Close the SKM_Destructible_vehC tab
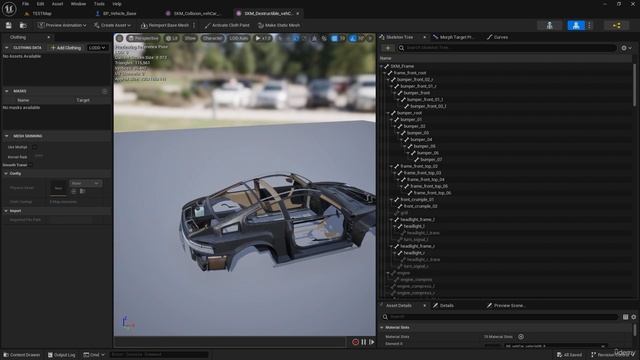640x360 pixels. (x=298, y=13)
